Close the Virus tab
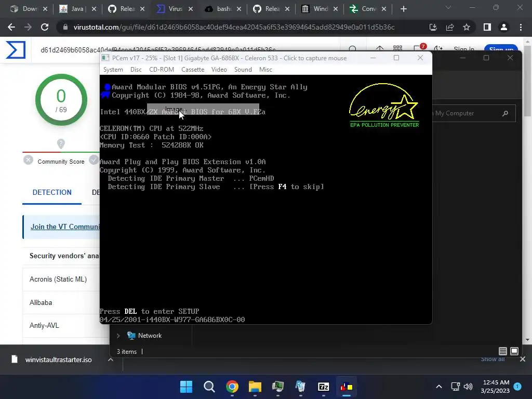Image resolution: width=532 pixels, height=399 pixels. pos(191,9)
